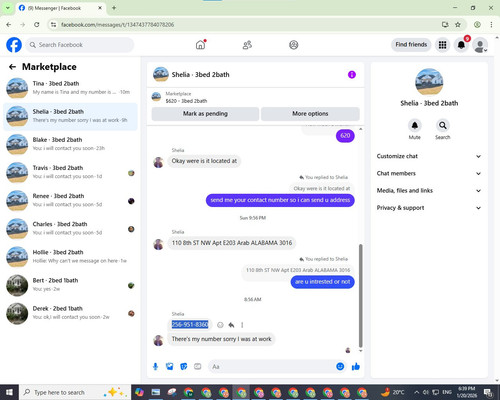The height and width of the screenshot is (400, 500).
Task: Choose a sticker icon
Action: click(x=184, y=367)
